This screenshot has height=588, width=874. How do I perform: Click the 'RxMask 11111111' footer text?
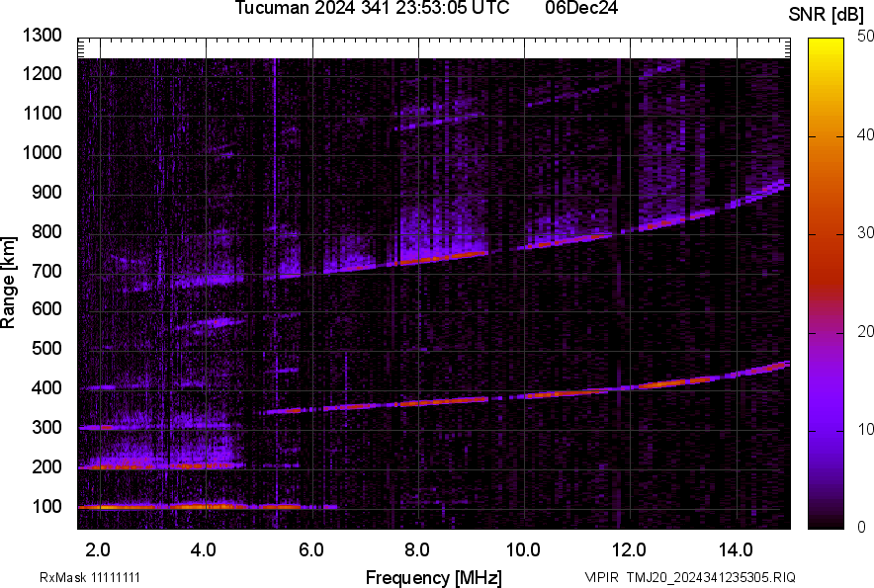click(x=90, y=577)
